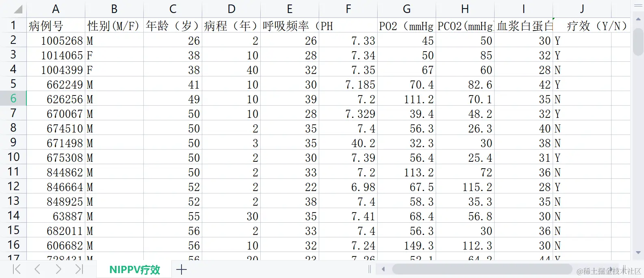
Task: Click the horizontal scrollbar thumb
Action: [x=482, y=269]
